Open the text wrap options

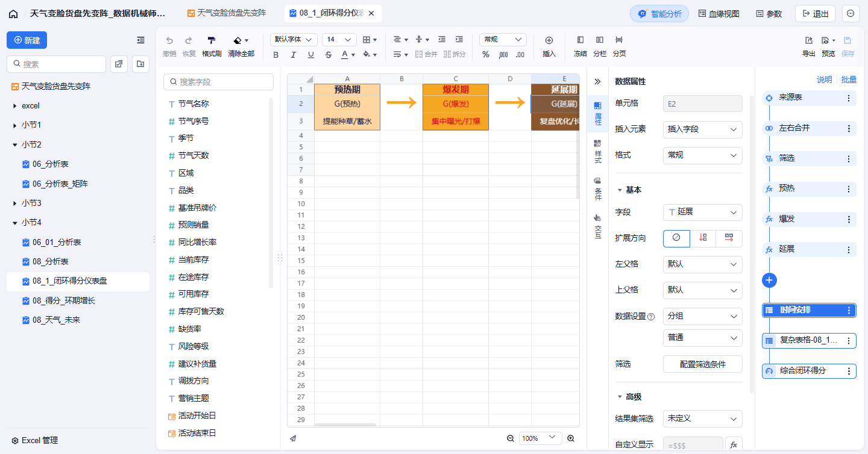click(x=401, y=55)
